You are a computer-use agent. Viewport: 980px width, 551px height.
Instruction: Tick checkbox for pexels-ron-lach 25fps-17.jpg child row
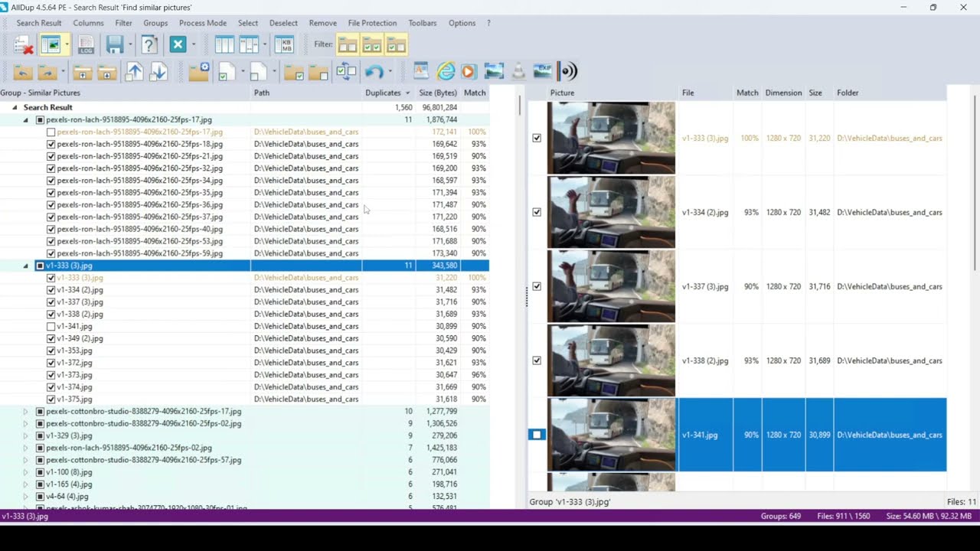(x=51, y=132)
